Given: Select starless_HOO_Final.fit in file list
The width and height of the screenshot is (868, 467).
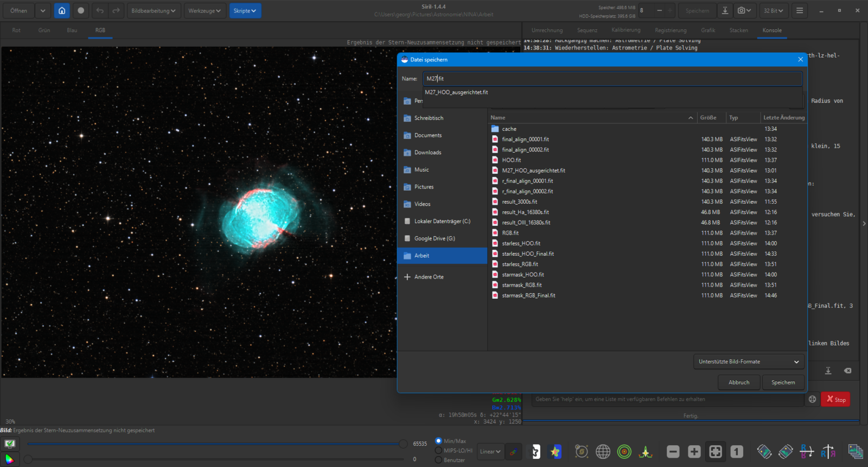Looking at the screenshot, I should 528,254.
